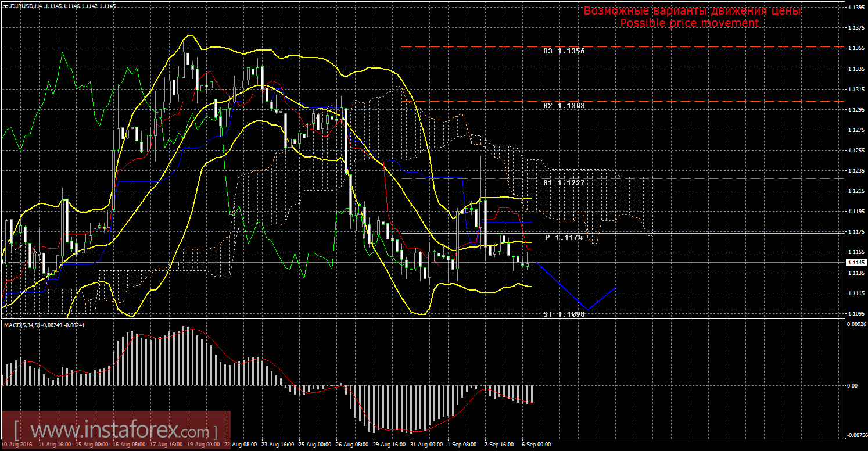Click the 26 Aug 08:00 time label
868x451 pixels.
(352, 445)
